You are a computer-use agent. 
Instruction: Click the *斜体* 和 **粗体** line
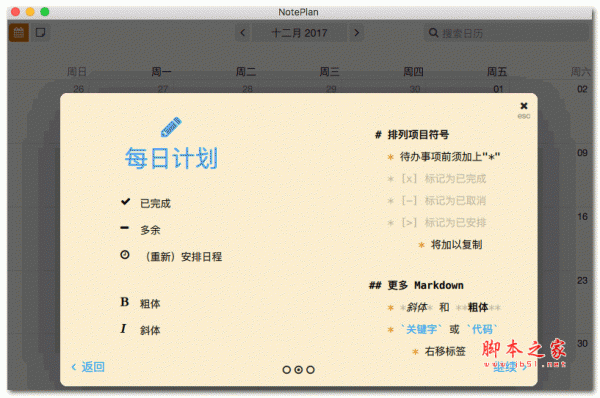click(x=444, y=307)
